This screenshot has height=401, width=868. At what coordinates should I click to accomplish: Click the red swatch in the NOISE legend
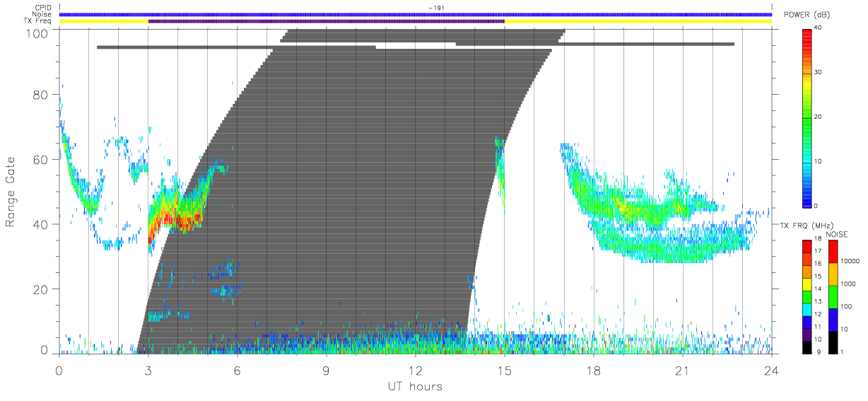point(833,252)
